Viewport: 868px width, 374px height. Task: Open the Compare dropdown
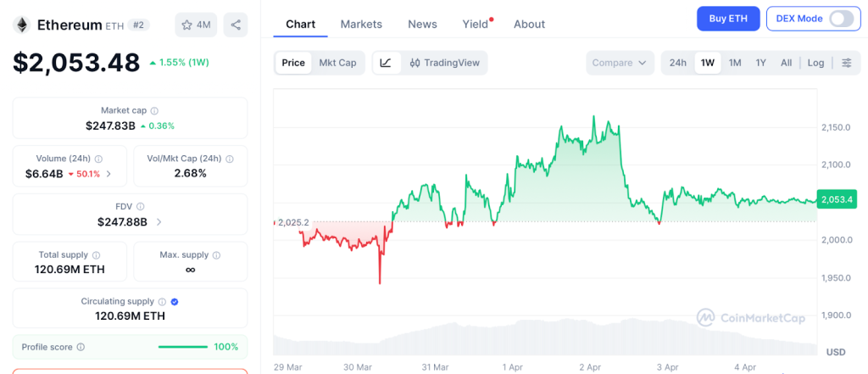[620, 63]
